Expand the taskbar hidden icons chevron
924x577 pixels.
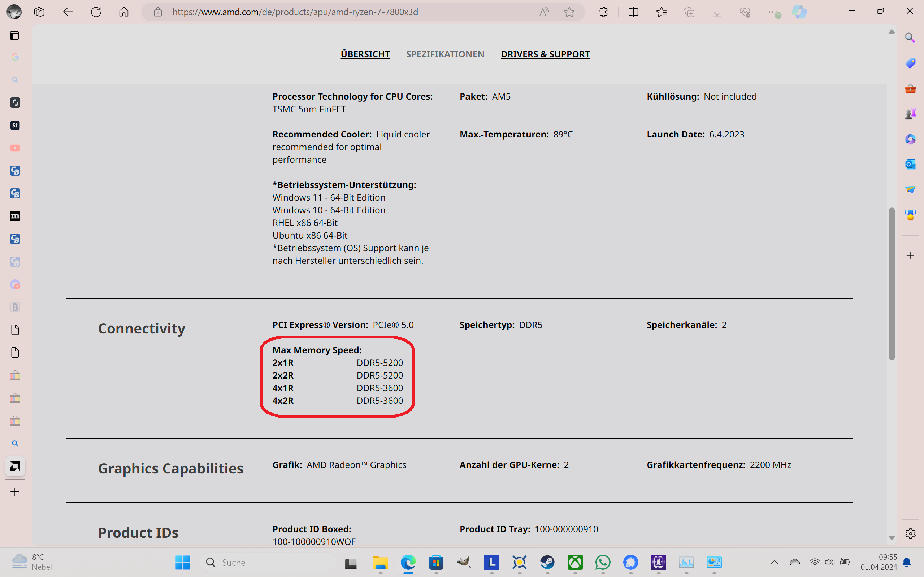coord(775,562)
